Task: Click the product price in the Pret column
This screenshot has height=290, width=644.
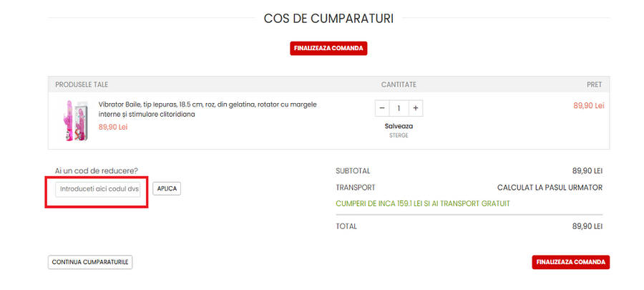Action: [x=588, y=105]
